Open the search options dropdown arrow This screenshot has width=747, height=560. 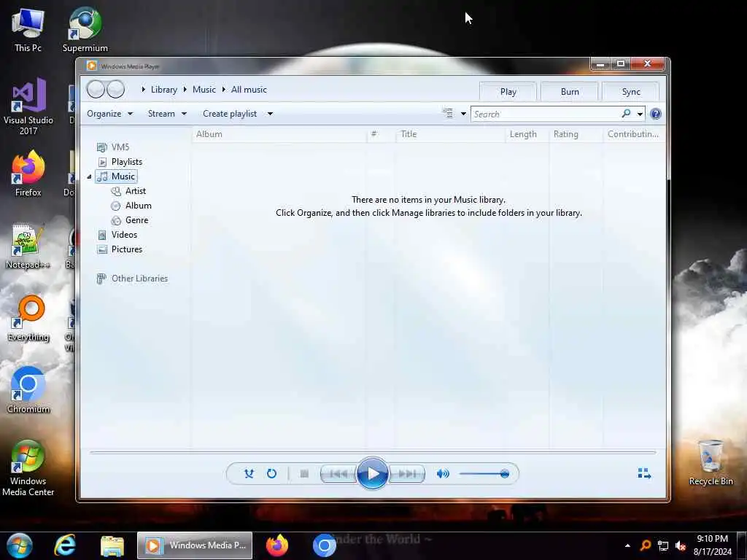click(640, 114)
